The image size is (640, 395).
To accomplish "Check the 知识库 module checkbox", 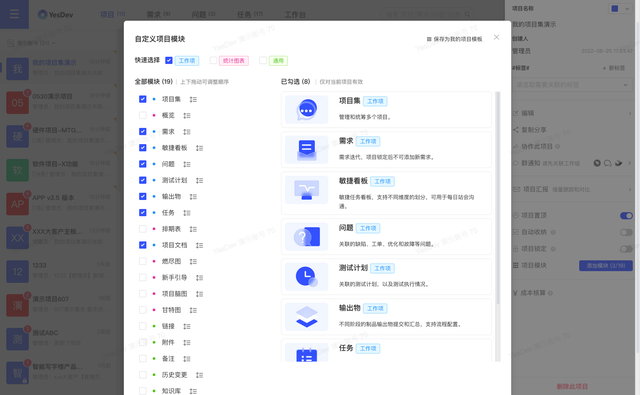I will coord(142,391).
